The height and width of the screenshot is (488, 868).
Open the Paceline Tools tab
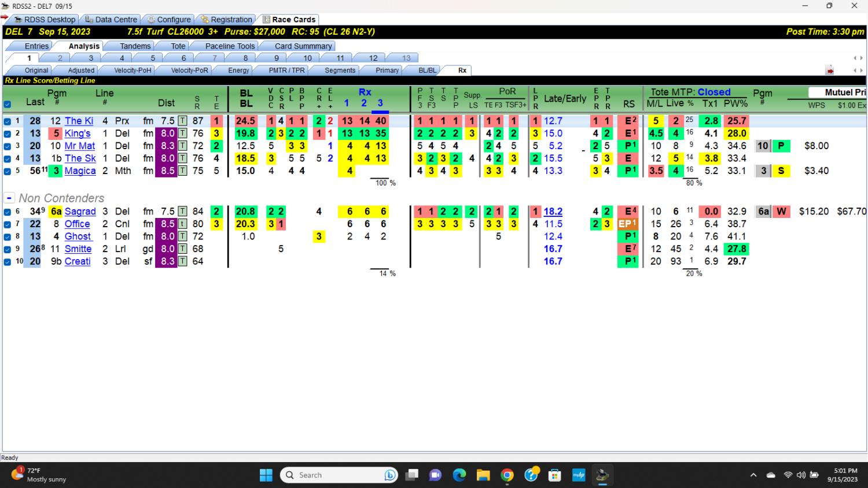pos(230,46)
